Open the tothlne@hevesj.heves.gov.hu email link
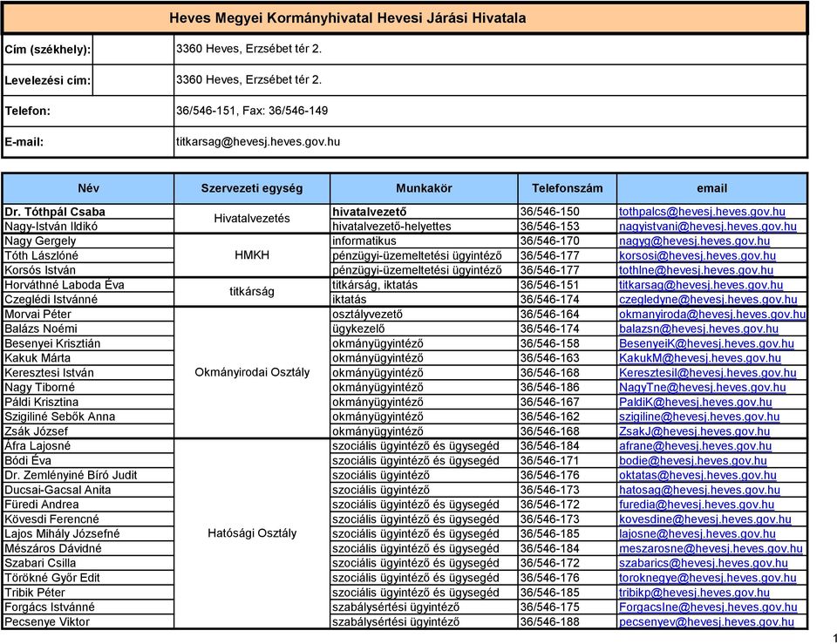The width and height of the screenshot is (837, 644). point(696,270)
